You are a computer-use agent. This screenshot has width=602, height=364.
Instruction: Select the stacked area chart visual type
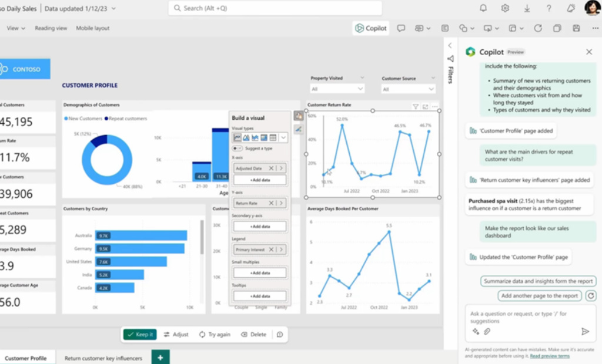[x=255, y=138]
